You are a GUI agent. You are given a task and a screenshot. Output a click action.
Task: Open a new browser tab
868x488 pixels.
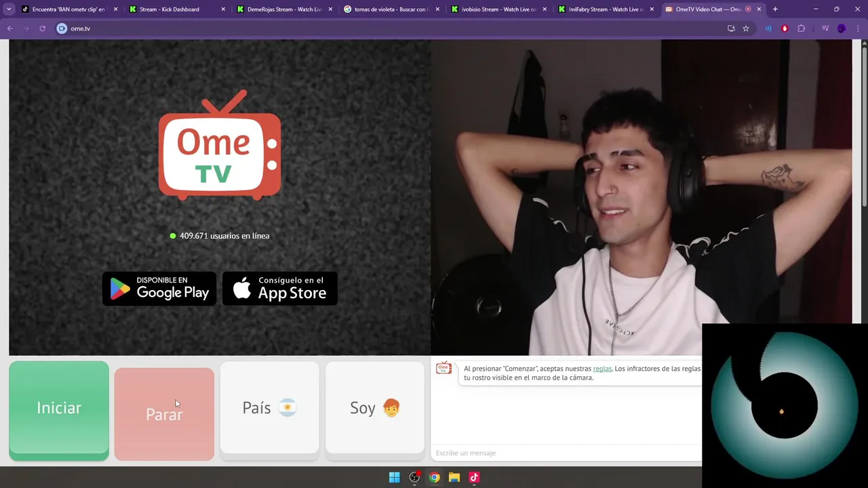pos(775,9)
